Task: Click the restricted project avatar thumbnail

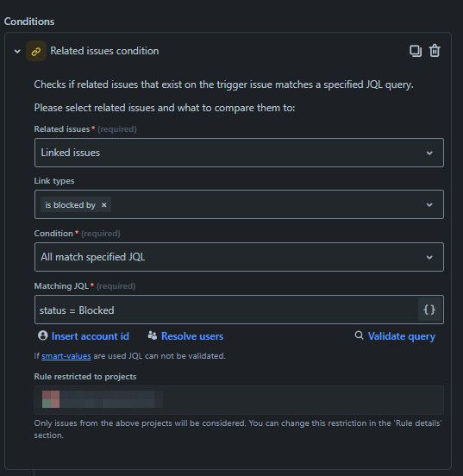Action: tap(51, 399)
